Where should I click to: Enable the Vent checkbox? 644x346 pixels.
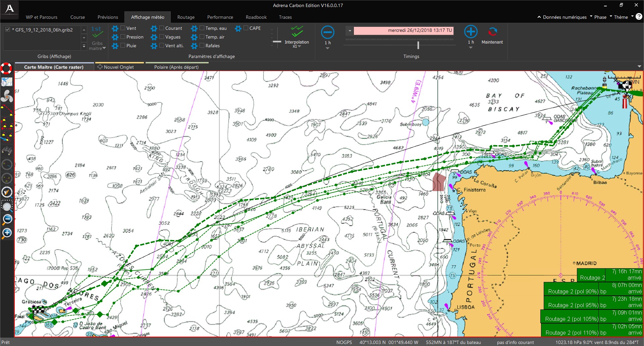[x=123, y=28]
